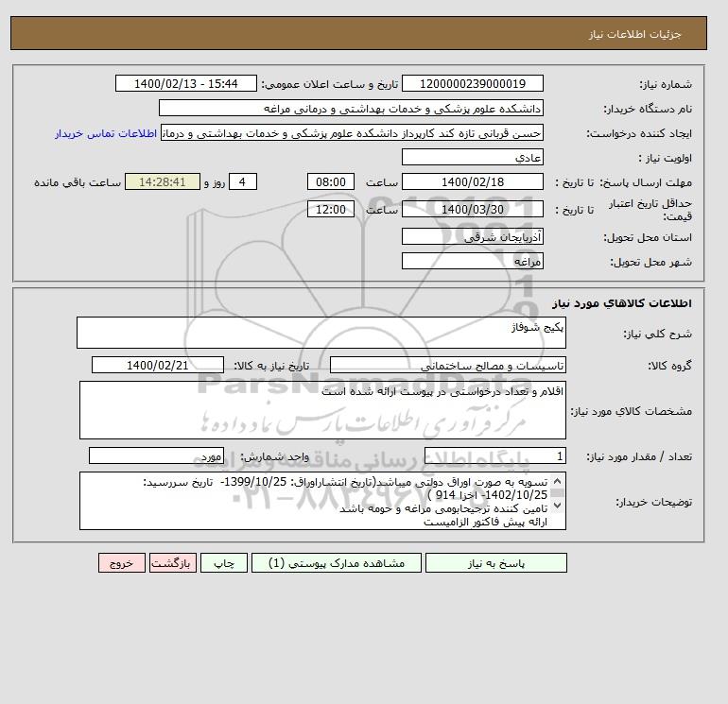Select the need number field 1200000239000019
This screenshot has width=728, height=704.
(472, 83)
